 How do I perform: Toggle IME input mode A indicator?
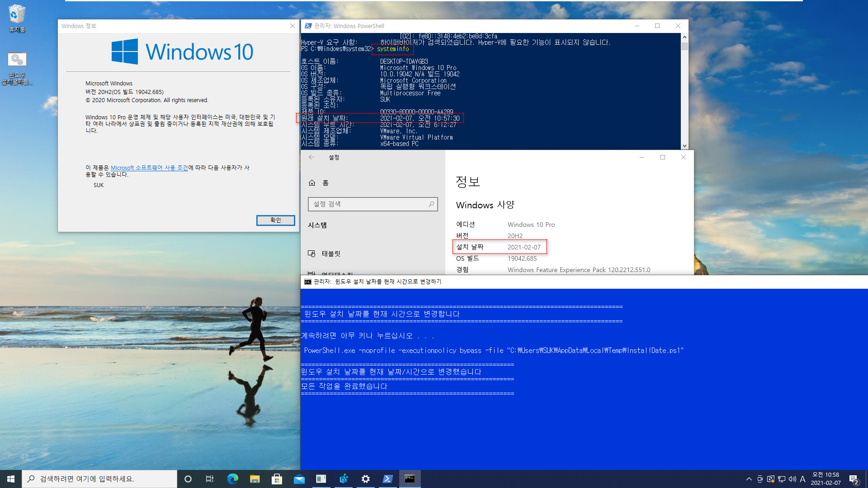click(x=803, y=479)
